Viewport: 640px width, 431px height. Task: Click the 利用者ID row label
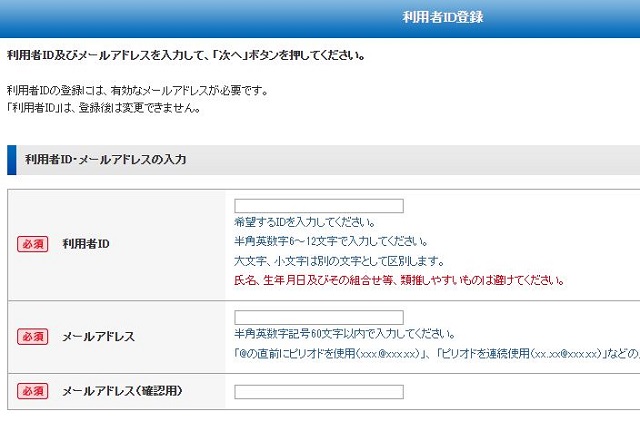(x=86, y=243)
